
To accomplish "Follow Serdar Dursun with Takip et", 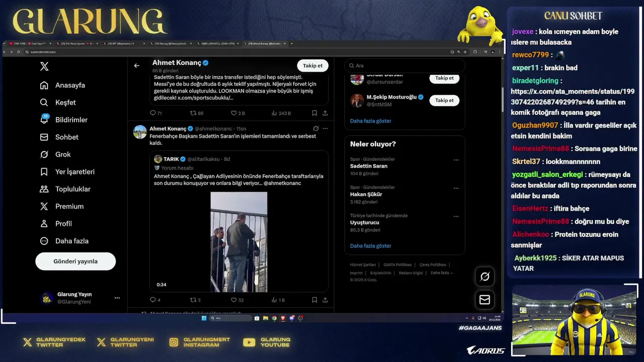I will tap(444, 78).
